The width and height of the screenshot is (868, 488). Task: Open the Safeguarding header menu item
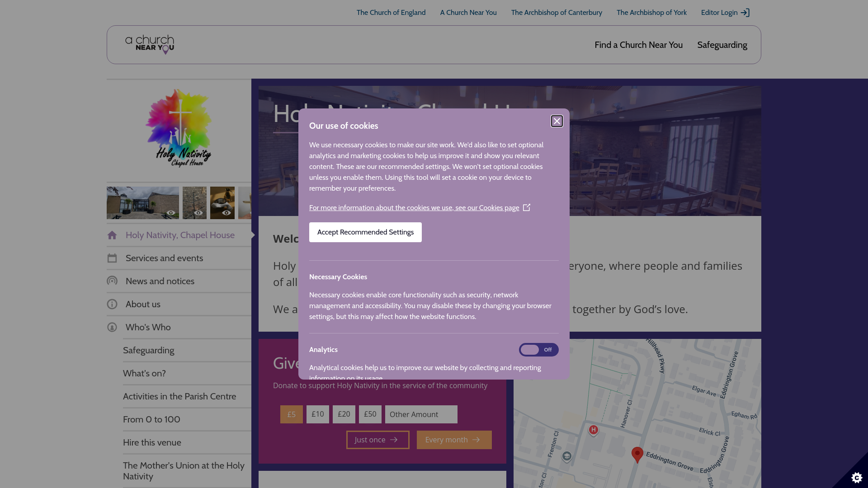(722, 45)
